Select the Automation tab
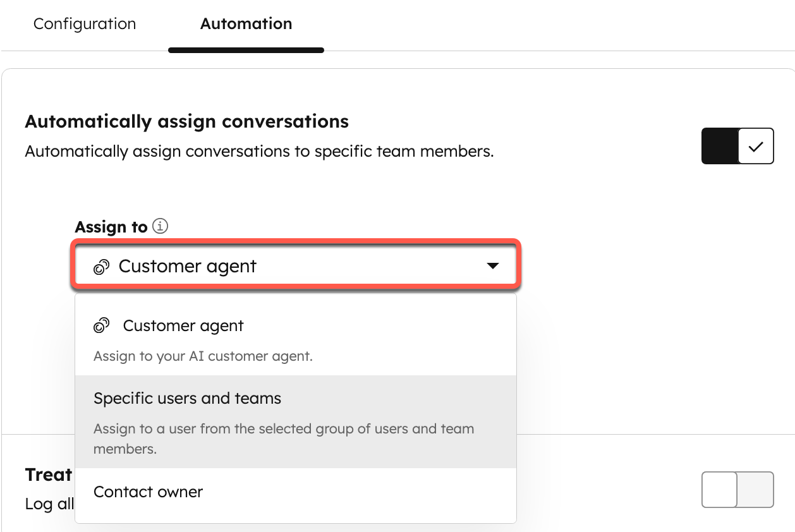 246,24
